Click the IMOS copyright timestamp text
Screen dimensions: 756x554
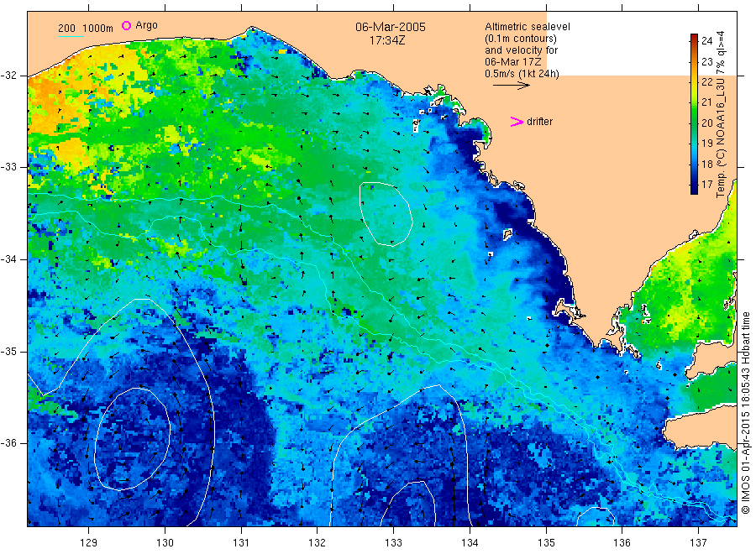point(745,413)
